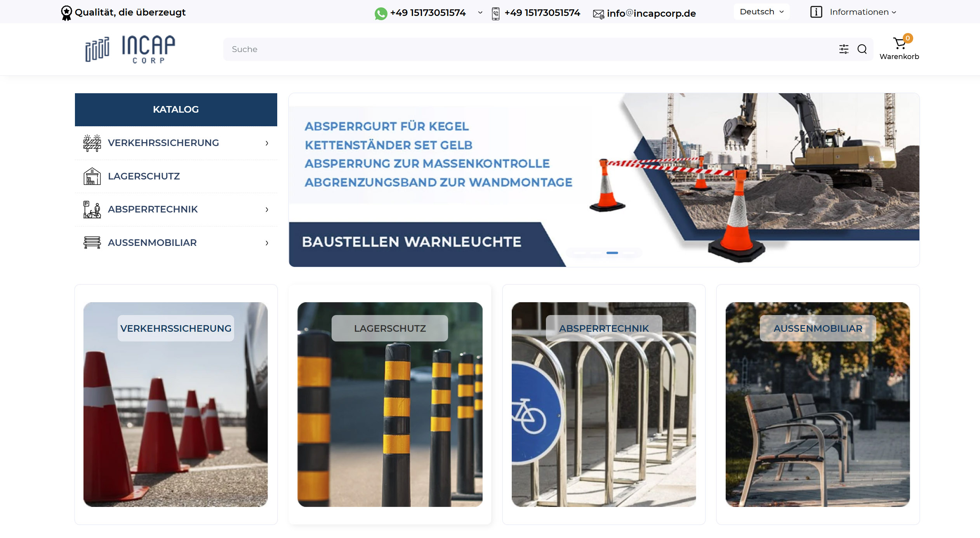The image size is (980, 538).
Task: Select Aussenmobiliar catalog menu item
Action: (x=152, y=243)
